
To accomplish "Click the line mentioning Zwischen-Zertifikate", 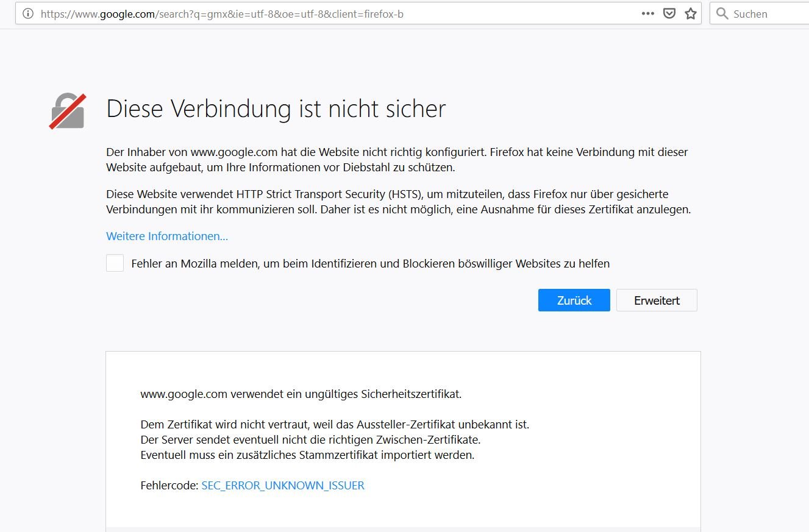I will [310, 439].
